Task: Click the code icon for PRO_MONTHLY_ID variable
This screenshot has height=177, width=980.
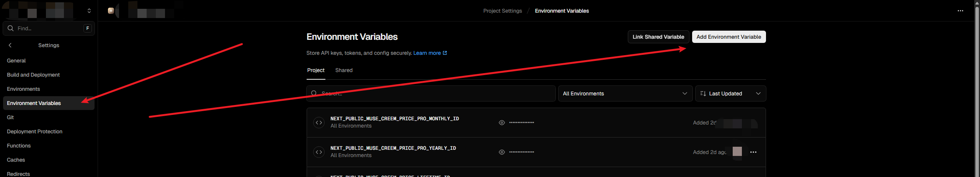Action: coord(318,123)
